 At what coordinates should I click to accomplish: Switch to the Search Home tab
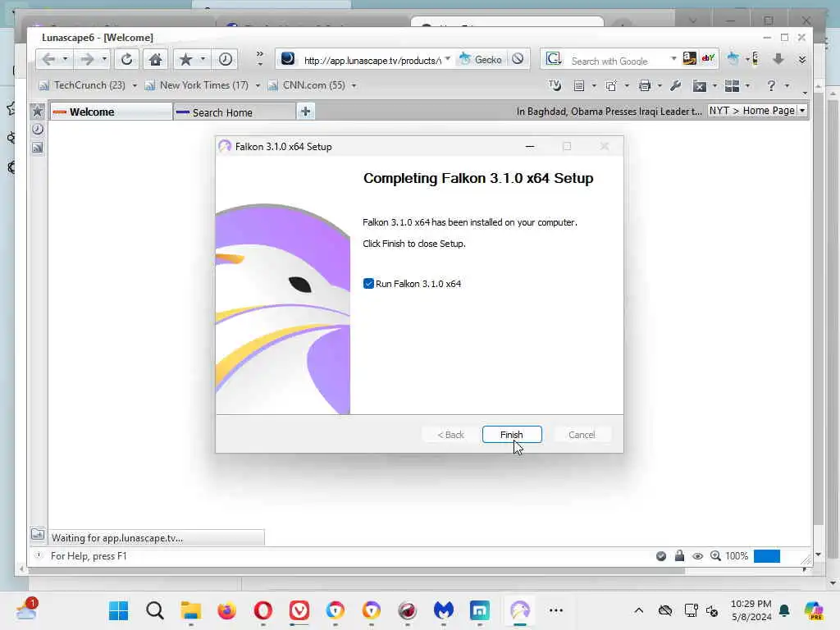[x=235, y=112]
